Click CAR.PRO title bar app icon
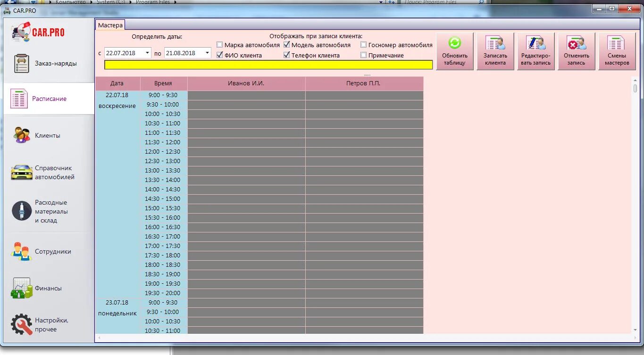The image size is (644, 355). pyautogui.click(x=7, y=10)
